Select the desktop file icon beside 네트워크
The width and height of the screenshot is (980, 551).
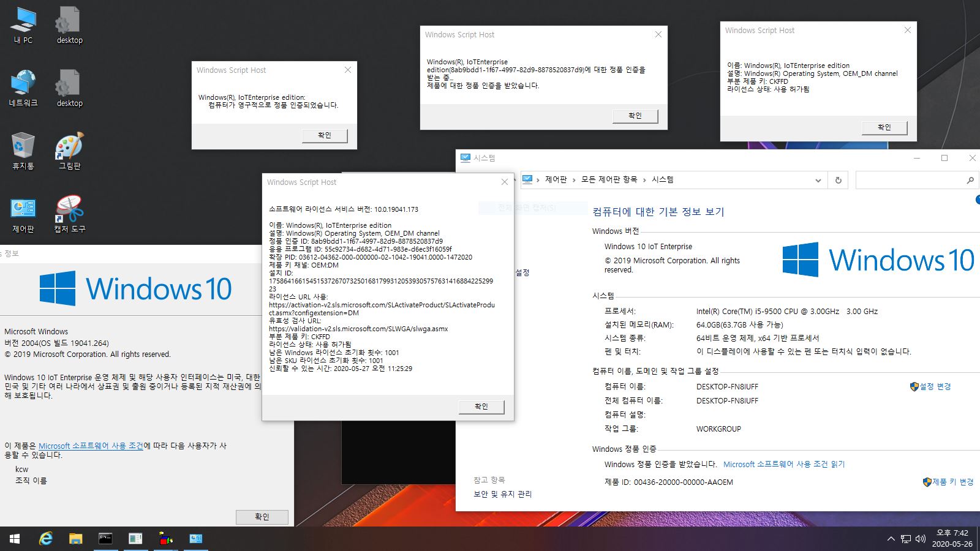click(x=69, y=89)
